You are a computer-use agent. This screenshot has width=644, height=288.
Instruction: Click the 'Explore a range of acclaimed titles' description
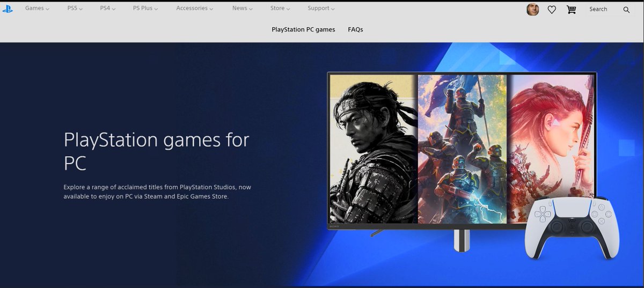pyautogui.click(x=157, y=192)
